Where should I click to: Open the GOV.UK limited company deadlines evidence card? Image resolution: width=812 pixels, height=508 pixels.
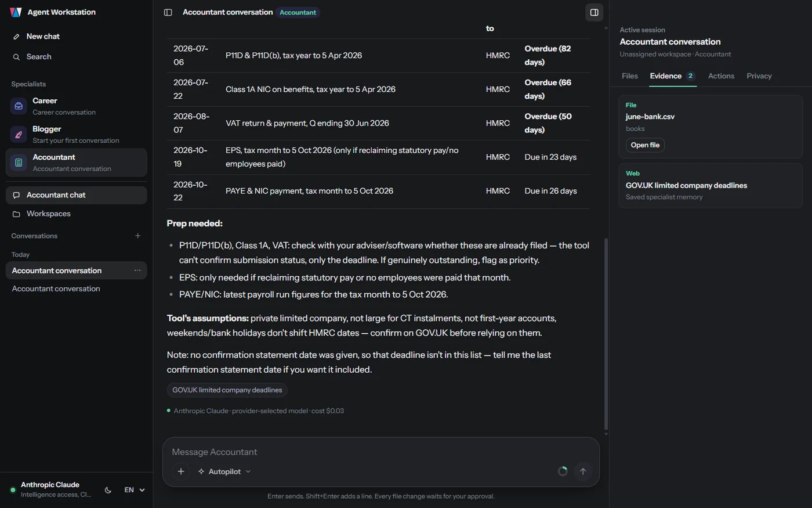point(710,185)
